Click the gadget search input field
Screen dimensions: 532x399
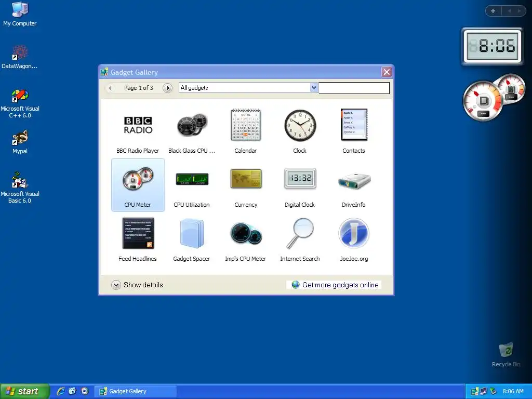354,88
